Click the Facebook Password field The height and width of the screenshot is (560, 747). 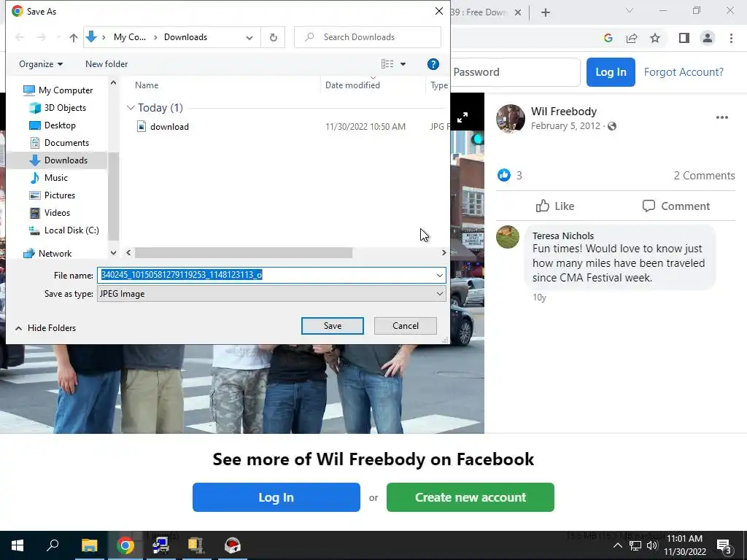coord(515,72)
